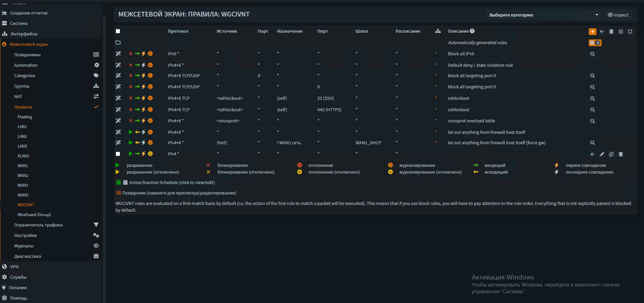The height and width of the screenshot is (303, 644).
Task: Toggle logging info icon on IPv4 rule
Action: pyautogui.click(x=150, y=154)
